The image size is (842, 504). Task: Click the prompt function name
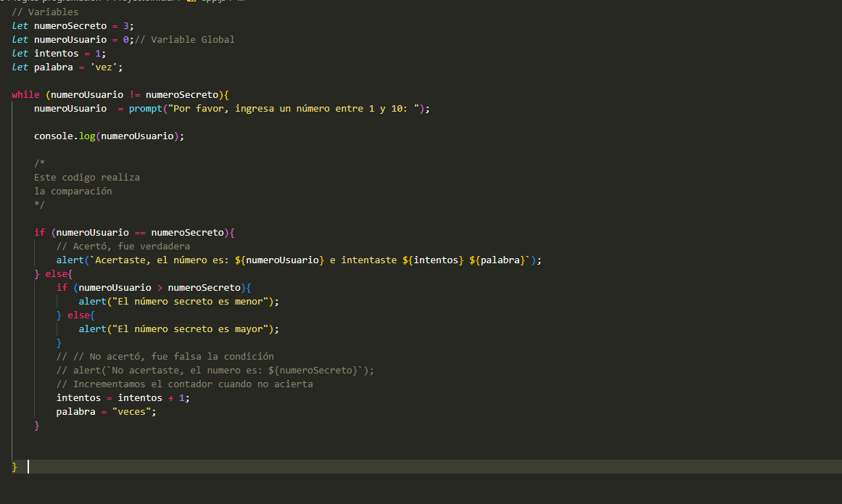[145, 109]
